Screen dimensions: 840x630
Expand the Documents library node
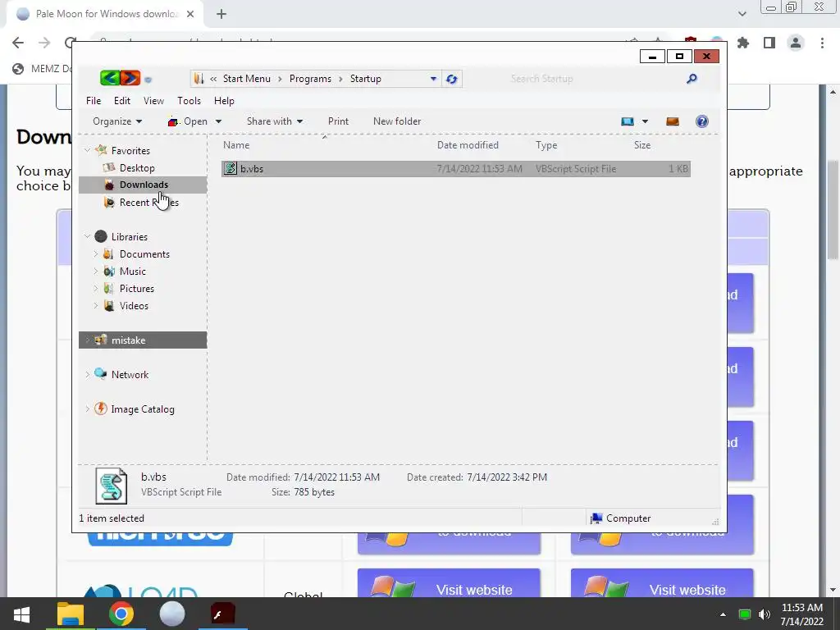(x=96, y=254)
